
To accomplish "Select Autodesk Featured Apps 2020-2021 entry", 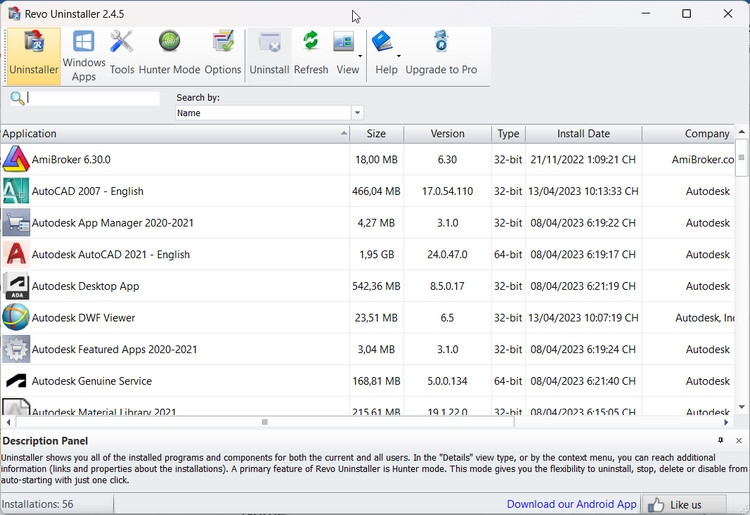I will (114, 350).
